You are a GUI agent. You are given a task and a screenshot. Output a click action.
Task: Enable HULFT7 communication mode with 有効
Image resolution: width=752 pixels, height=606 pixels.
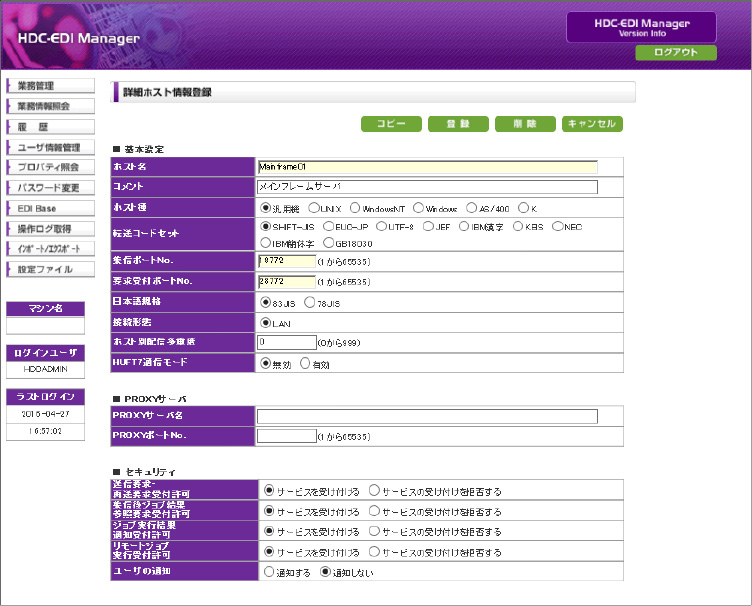[x=305, y=364]
